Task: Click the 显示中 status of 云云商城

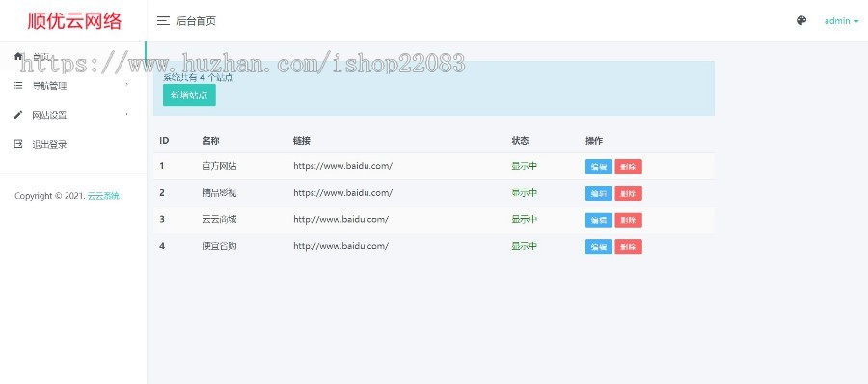Action: [x=525, y=219]
